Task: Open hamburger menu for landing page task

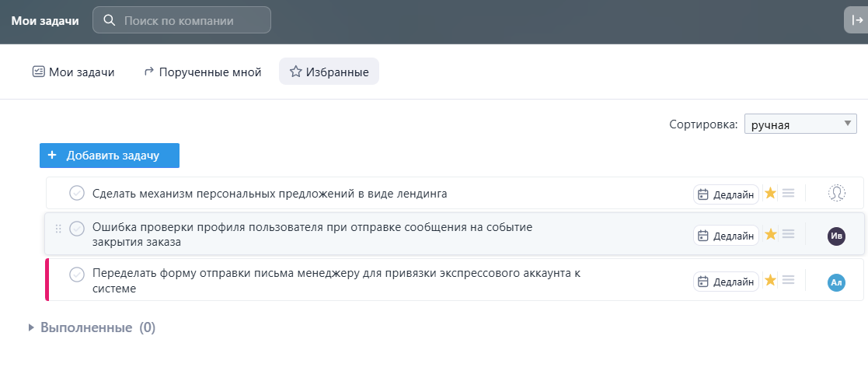Action: tap(788, 193)
